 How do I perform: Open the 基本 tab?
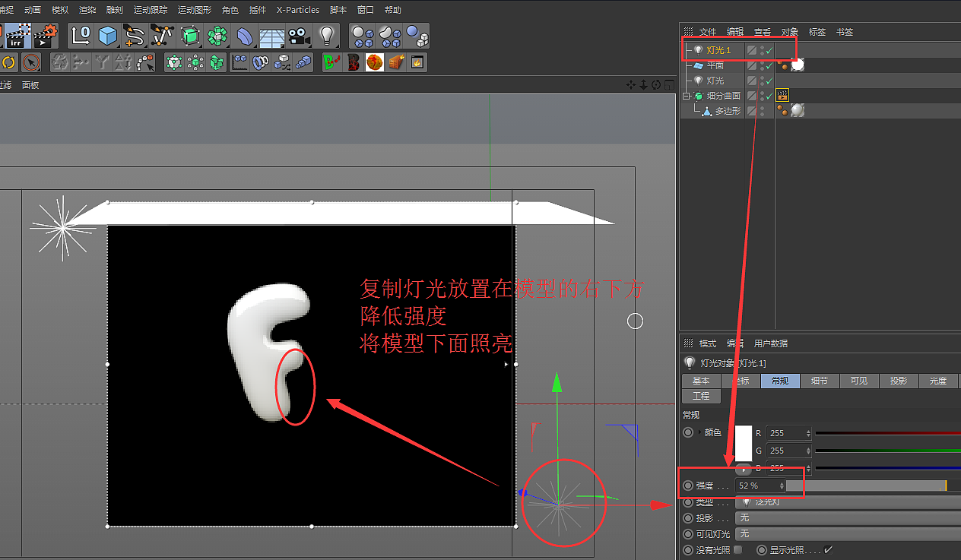[701, 381]
